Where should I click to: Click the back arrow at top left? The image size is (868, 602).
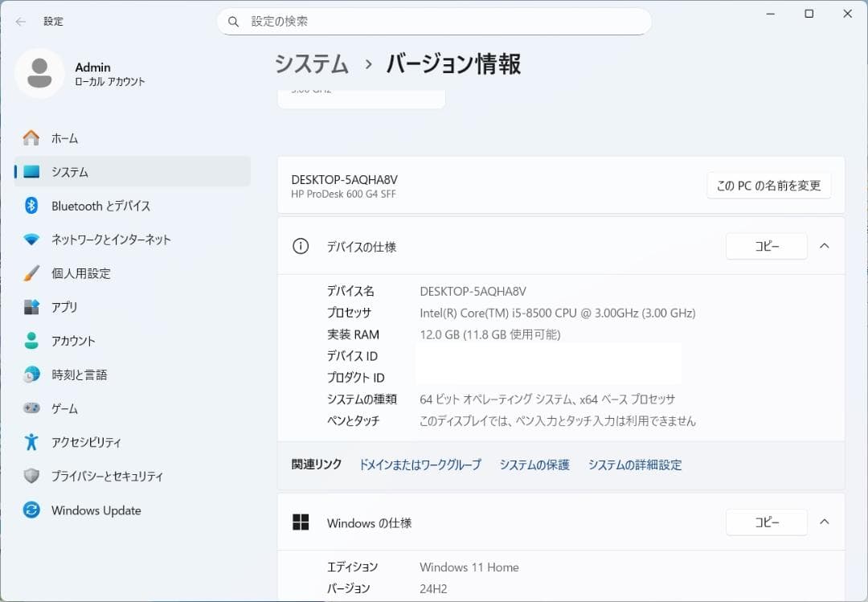19,22
